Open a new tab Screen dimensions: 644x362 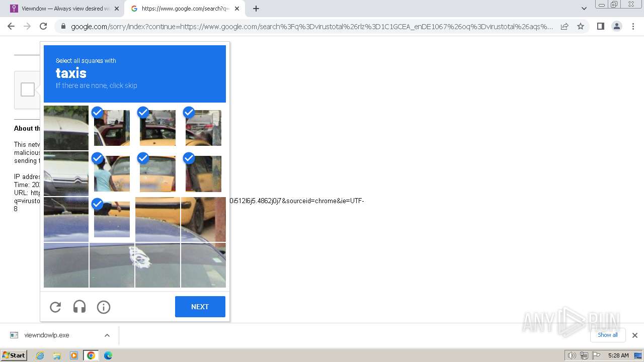tap(256, 9)
